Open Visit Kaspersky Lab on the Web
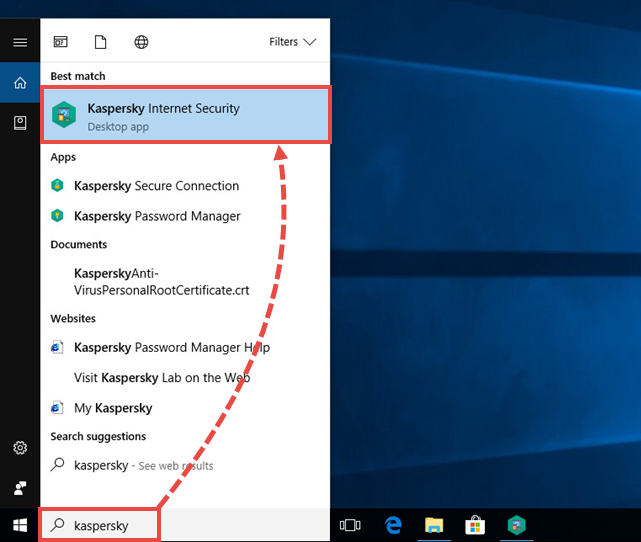 tap(185, 378)
